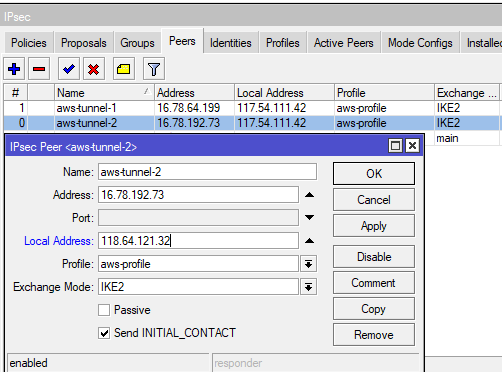Click aws-profile cell in aws-tunnel-1 row
This screenshot has height=372, width=502.
[x=361, y=108]
